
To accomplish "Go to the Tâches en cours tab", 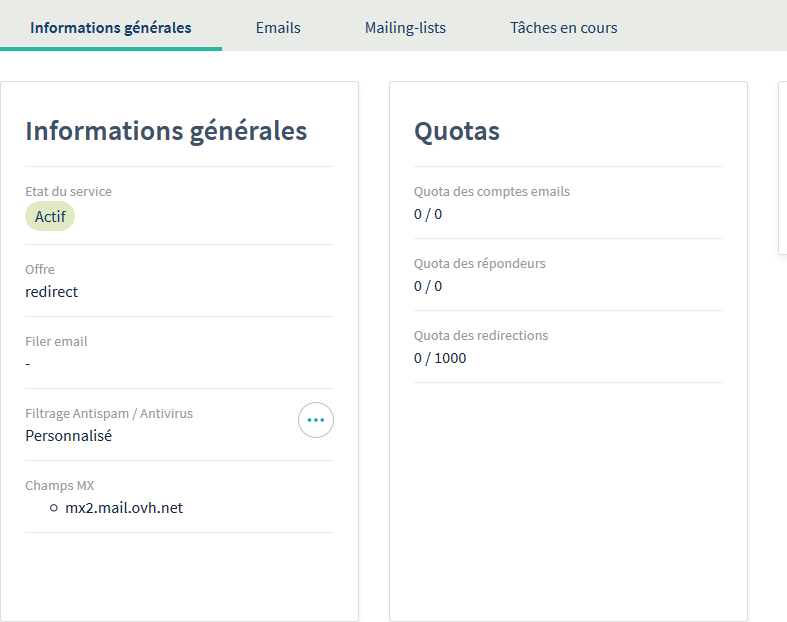I will coord(563,28).
